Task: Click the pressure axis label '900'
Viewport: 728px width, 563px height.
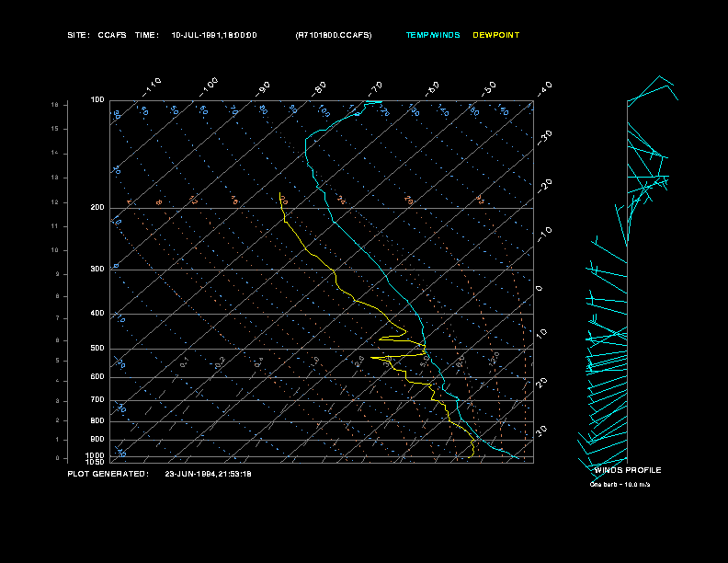Action: 97,440
